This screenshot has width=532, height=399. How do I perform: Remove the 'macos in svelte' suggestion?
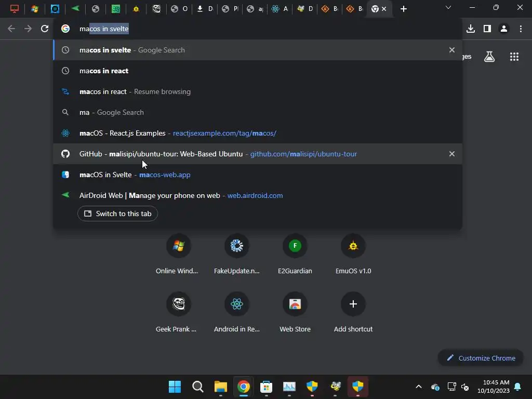[452, 50]
